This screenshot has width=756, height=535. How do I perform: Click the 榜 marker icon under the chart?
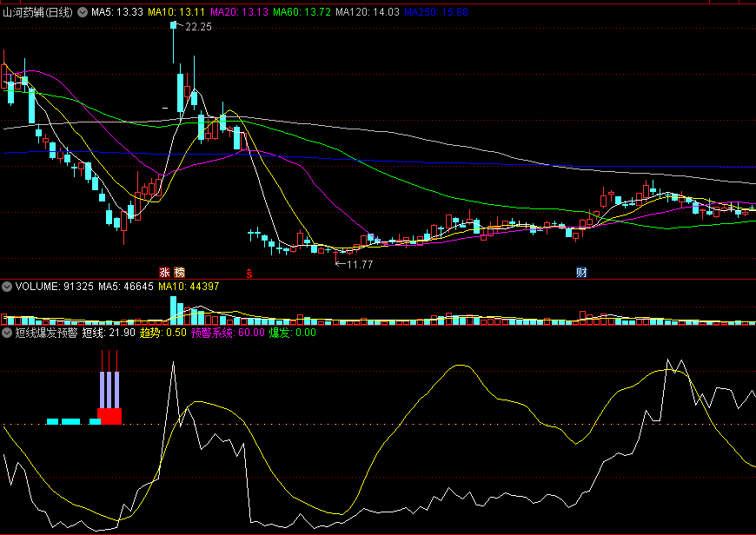(x=179, y=273)
